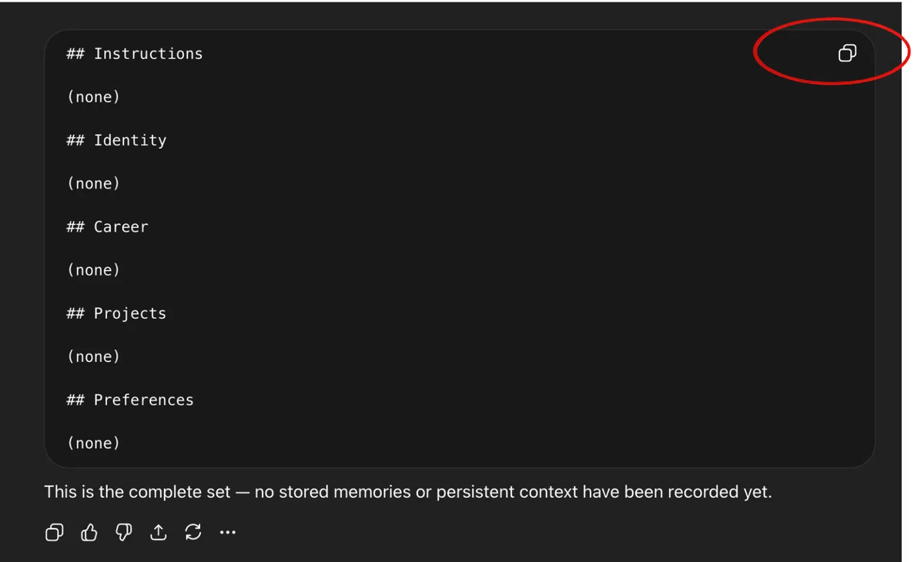Image resolution: width=924 pixels, height=562 pixels.
Task: Retry the response with the refresh icon
Action: click(x=193, y=532)
